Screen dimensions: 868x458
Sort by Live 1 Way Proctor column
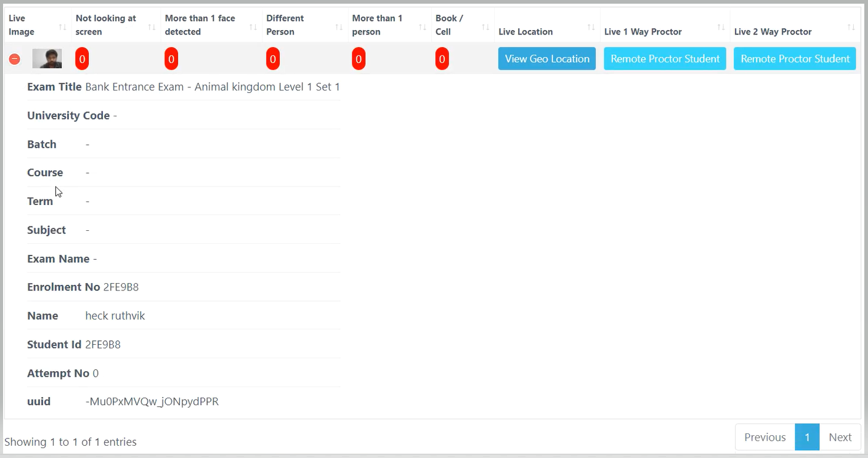[721, 27]
